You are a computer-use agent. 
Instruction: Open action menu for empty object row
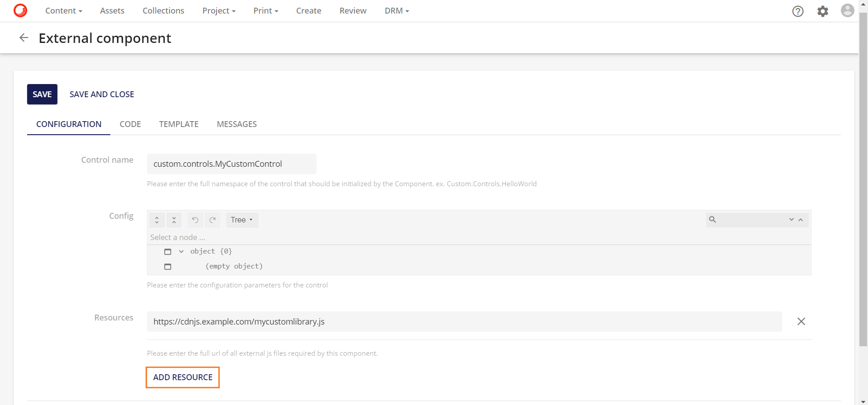(168, 267)
